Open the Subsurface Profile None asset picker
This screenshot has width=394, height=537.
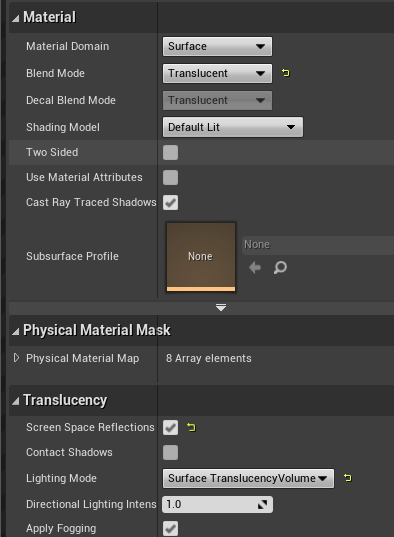pos(318,245)
